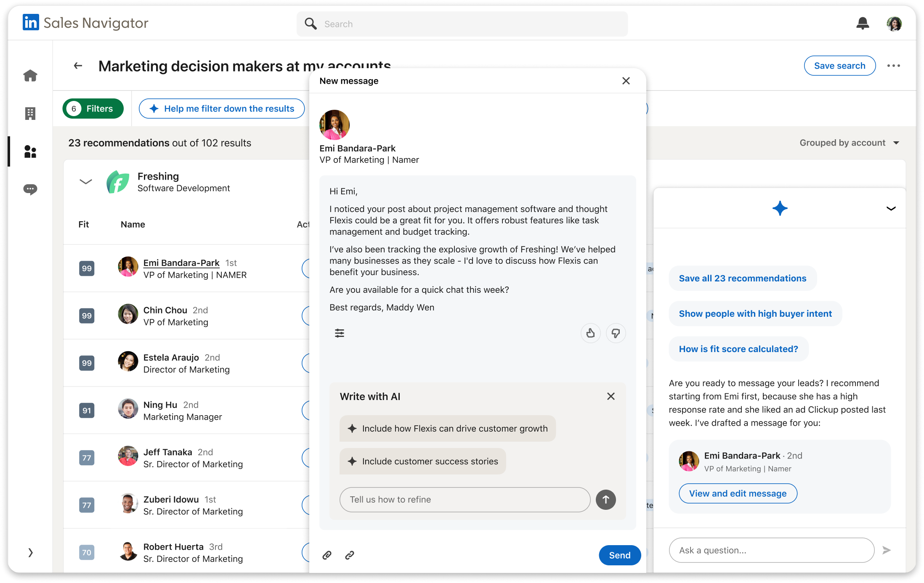Select Chin Chou in the list
This screenshot has height=583, width=924.
[x=165, y=310]
